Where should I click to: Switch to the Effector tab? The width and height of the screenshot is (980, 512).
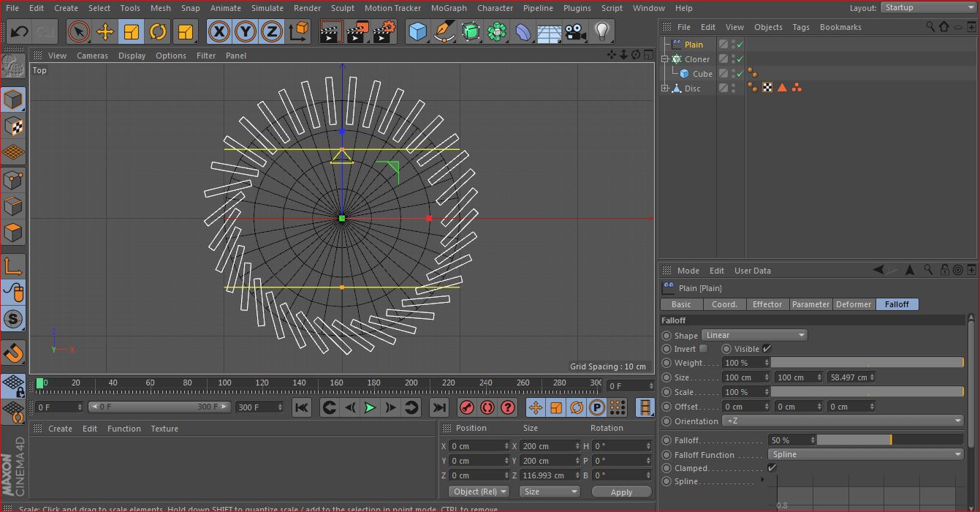(767, 304)
